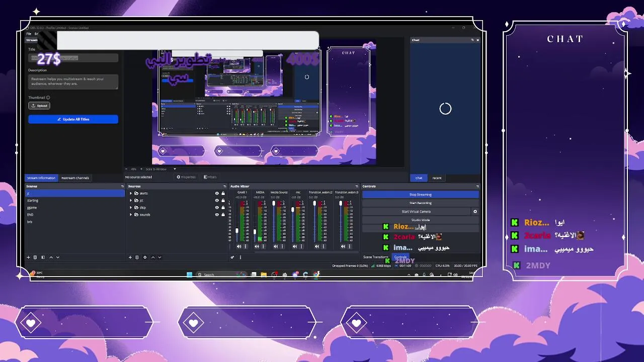
Task: Open the File menu in OBS
Action: click(29, 34)
